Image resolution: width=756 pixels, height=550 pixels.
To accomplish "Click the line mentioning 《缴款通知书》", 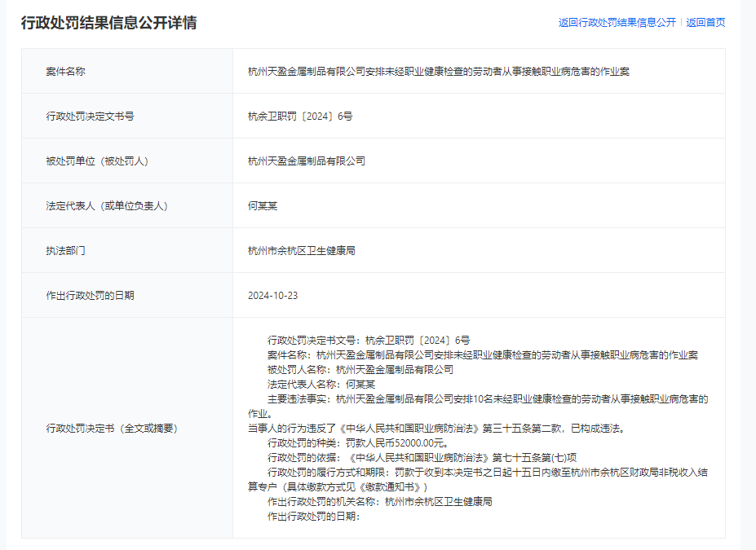I will [338, 487].
